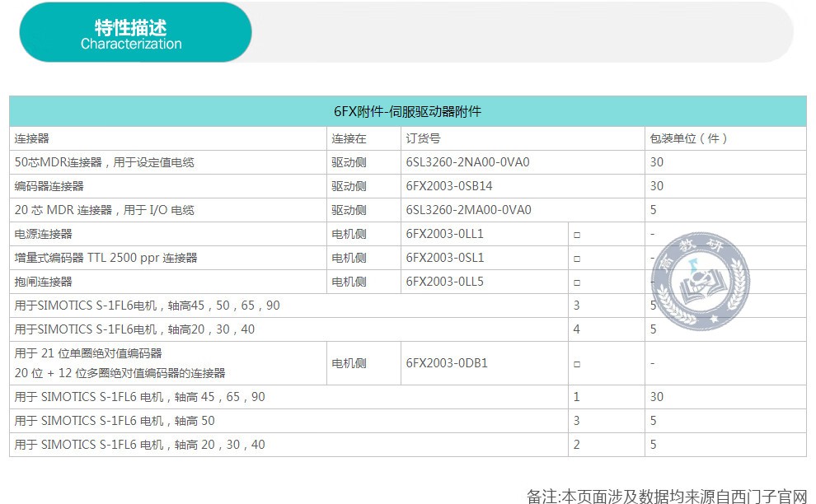Click 驱动侧 in the 6SL3260-2NA00-0VA0 row
816x504 pixels.
(x=349, y=162)
